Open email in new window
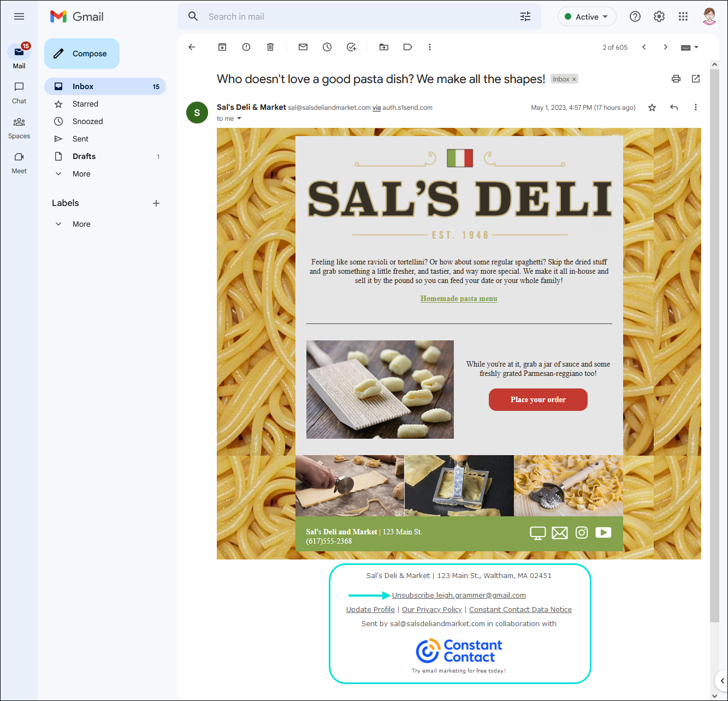 pyautogui.click(x=696, y=79)
